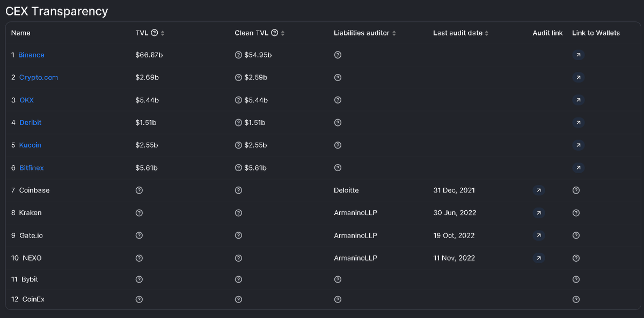Screen dimensions: 644x318
Task: Open the Bitfinex exchange link
Action: (32, 168)
